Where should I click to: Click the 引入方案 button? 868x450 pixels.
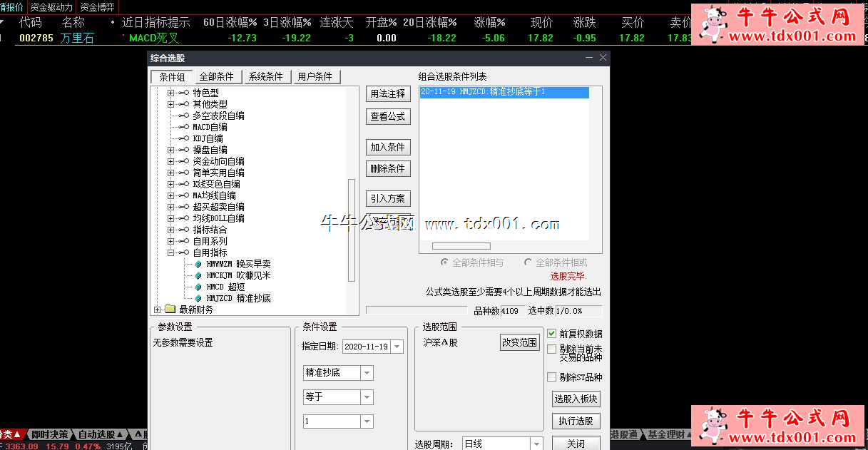coord(388,199)
